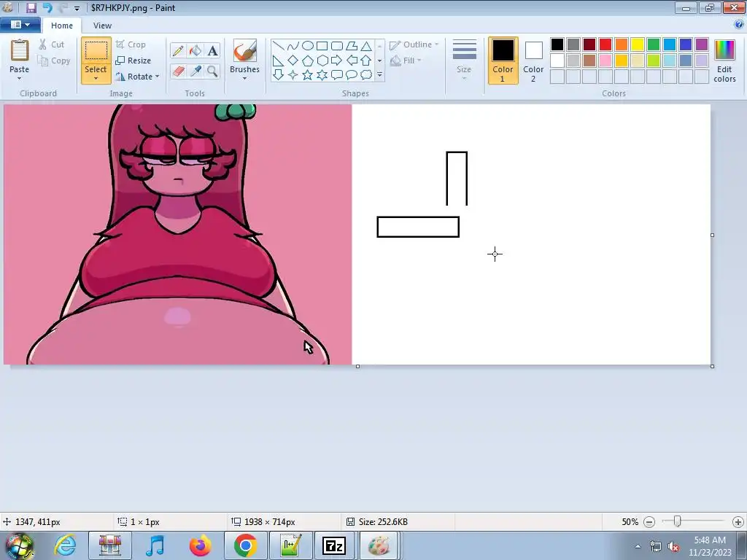The height and width of the screenshot is (560, 747).
Task: Open the Brushes dropdown arrow
Action: tap(245, 79)
